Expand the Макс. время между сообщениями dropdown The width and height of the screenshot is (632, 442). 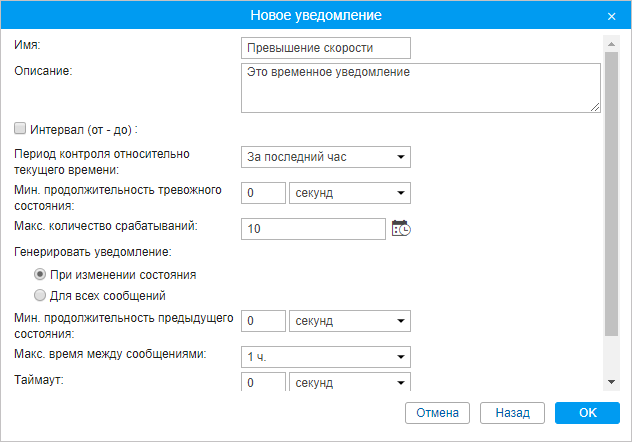pos(327,357)
